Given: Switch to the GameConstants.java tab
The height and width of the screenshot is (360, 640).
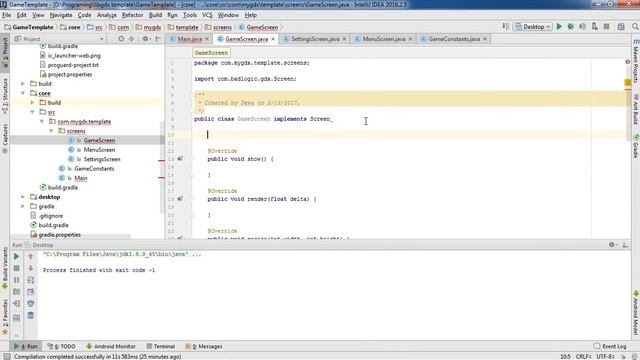Looking at the screenshot, I should point(454,39).
